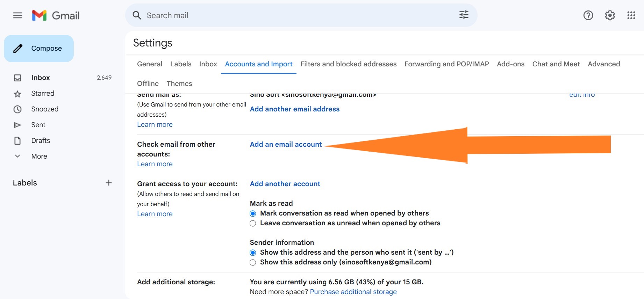Click Add another account link
Screen dimensions: 644x299
point(285,184)
